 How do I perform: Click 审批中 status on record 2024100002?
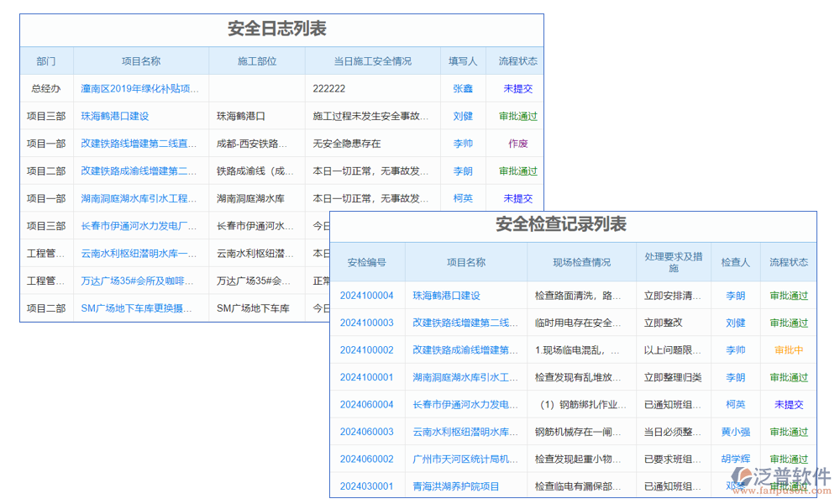(x=788, y=349)
